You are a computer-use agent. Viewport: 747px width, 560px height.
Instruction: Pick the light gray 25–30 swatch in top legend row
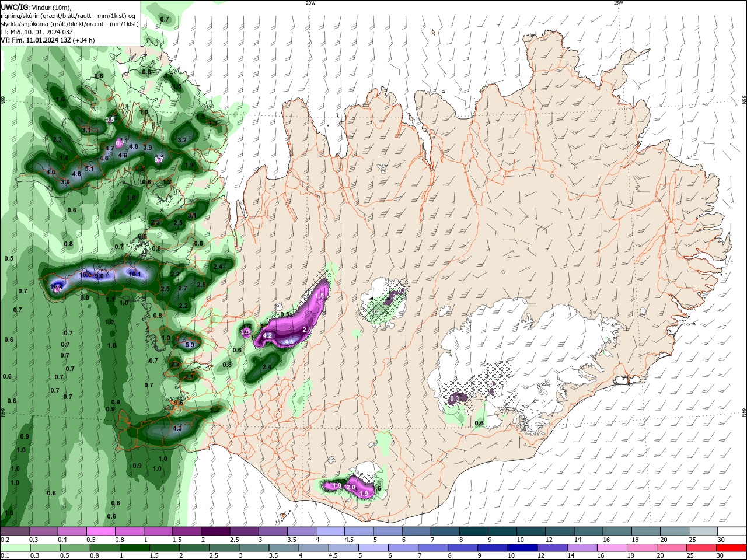(x=704, y=531)
